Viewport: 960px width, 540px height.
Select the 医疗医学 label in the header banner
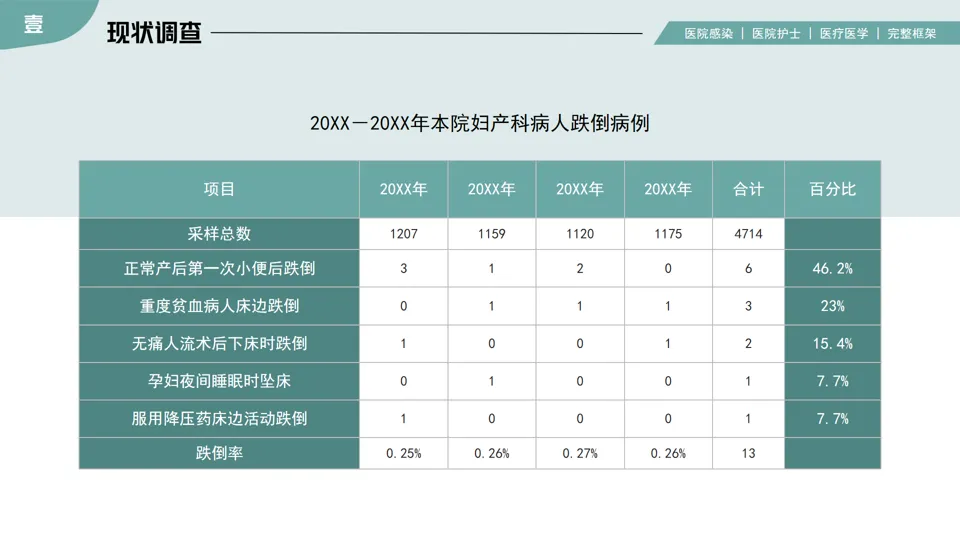(x=844, y=34)
